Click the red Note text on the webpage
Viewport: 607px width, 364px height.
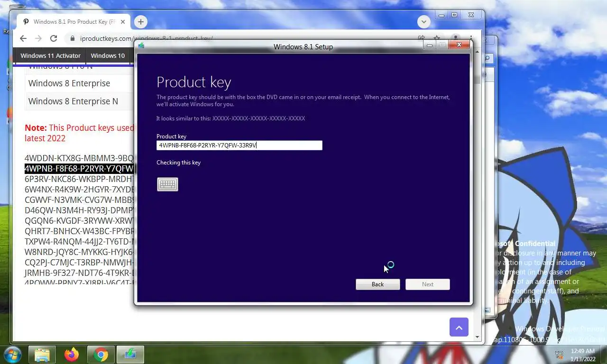point(79,133)
